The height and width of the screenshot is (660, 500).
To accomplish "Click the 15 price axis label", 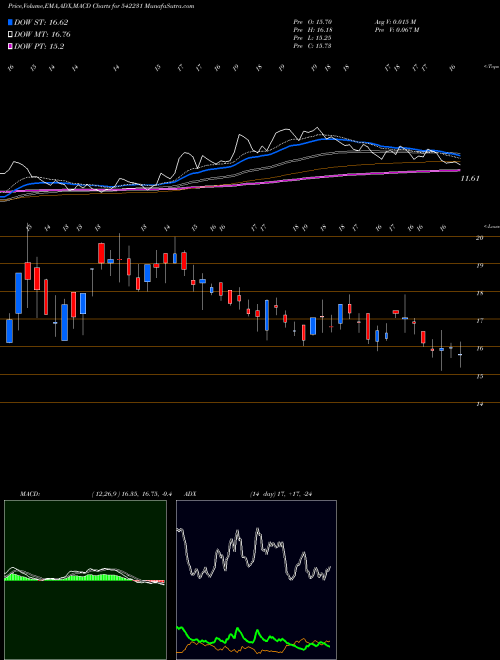I will [479, 376].
